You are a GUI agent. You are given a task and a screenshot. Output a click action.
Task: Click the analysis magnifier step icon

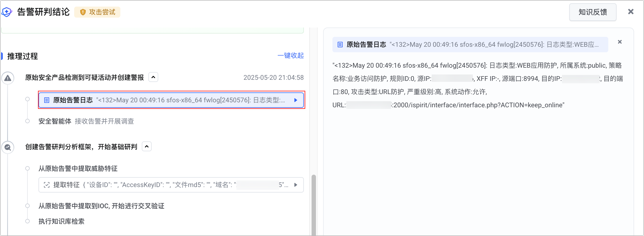pyautogui.click(x=8, y=147)
